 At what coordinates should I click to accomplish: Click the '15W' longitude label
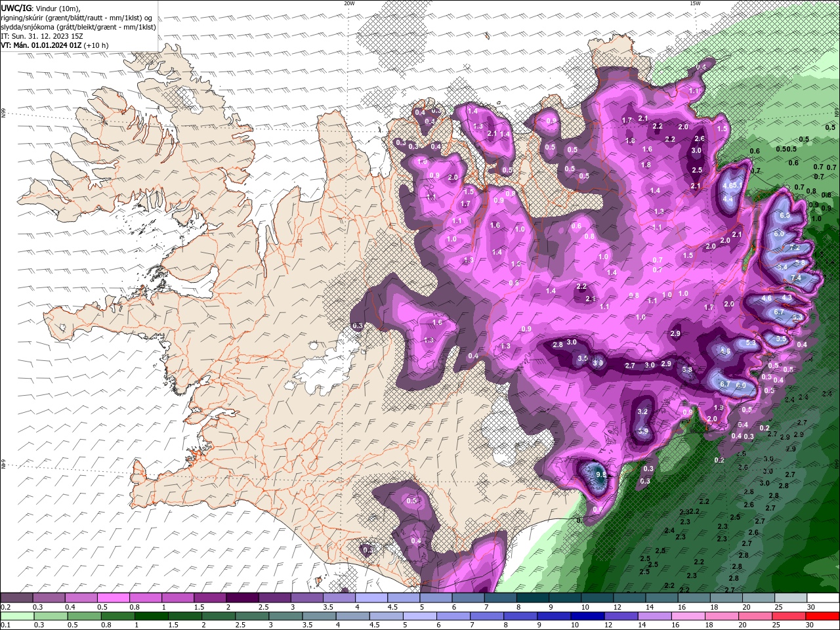click(x=695, y=3)
